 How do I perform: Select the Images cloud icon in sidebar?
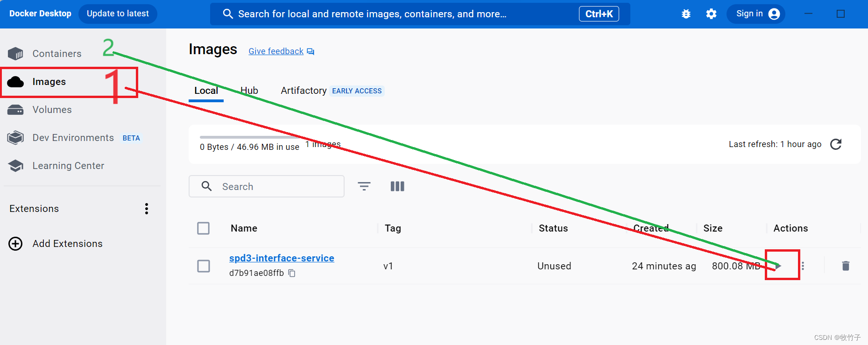pyautogui.click(x=15, y=82)
